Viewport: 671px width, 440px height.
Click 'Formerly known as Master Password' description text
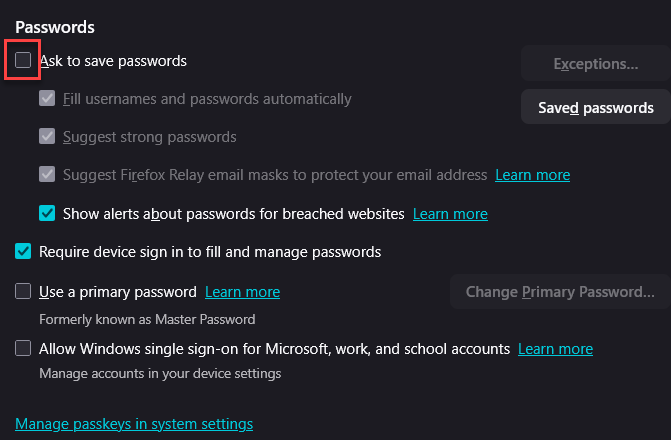(x=147, y=320)
